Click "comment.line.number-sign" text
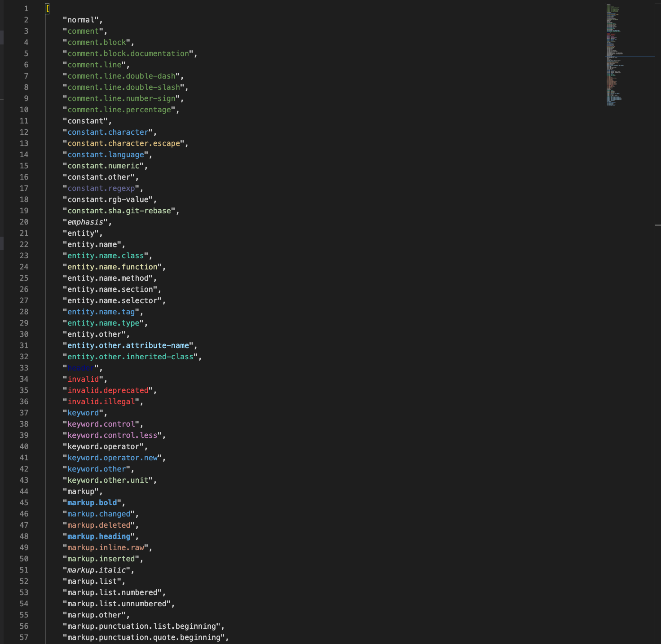Screen dimensions: 661x644 tap(121, 98)
